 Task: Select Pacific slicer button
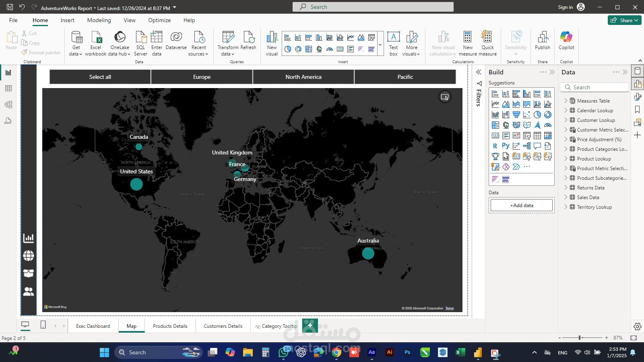[405, 77]
